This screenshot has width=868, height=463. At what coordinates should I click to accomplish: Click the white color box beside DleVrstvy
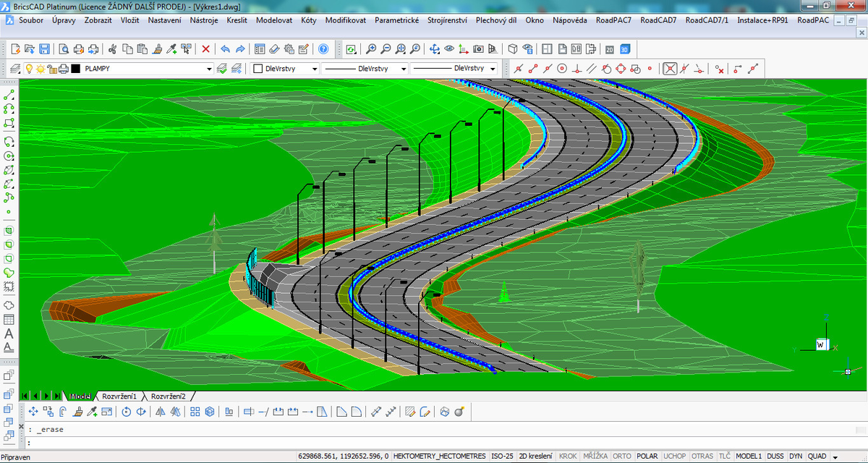[x=258, y=69]
